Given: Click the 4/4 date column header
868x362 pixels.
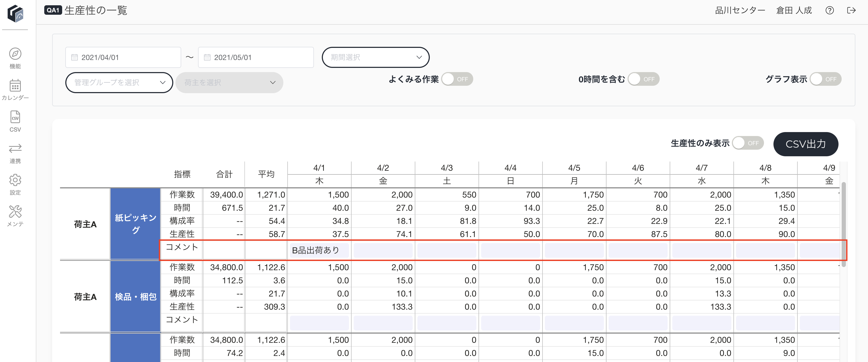Looking at the screenshot, I should pyautogui.click(x=510, y=168).
